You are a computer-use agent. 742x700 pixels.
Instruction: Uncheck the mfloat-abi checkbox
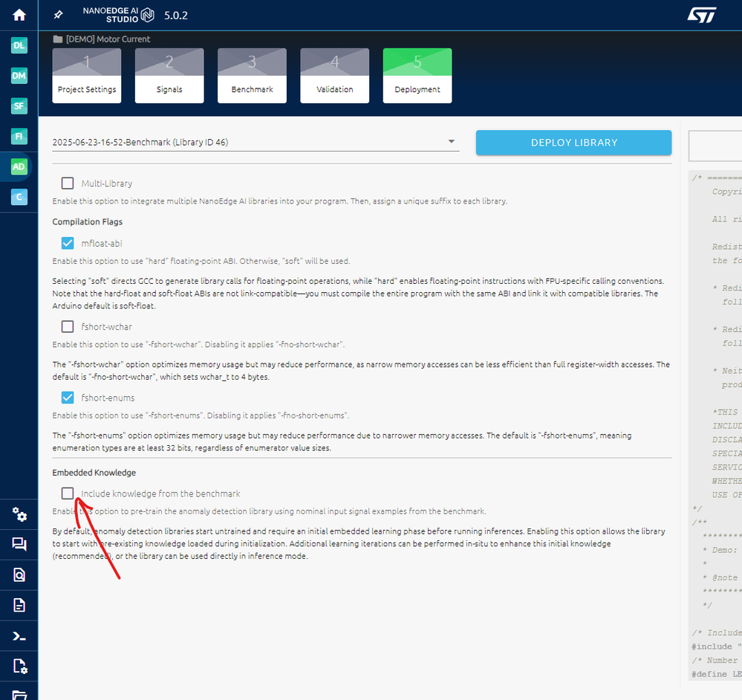click(68, 243)
